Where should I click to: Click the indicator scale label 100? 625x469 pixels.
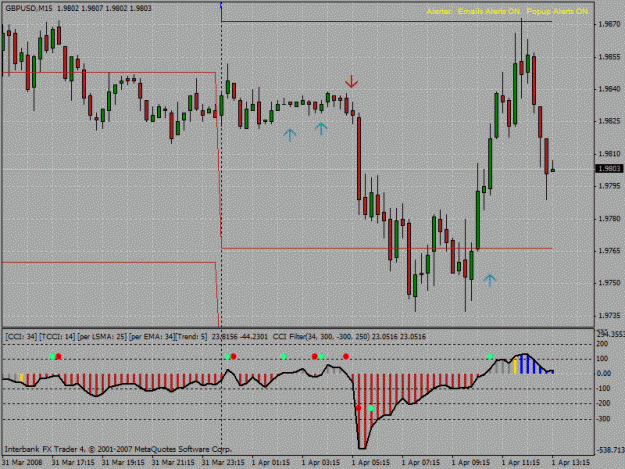tap(603, 359)
